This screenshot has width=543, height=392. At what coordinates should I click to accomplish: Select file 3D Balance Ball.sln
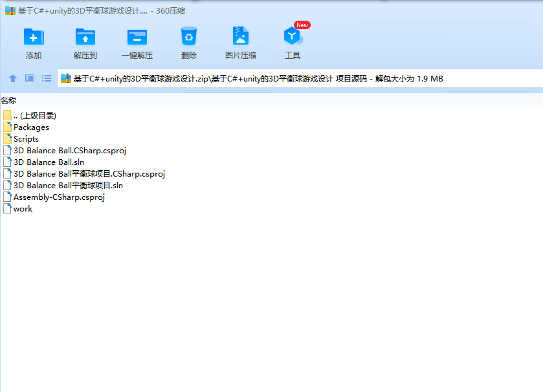click(x=43, y=162)
